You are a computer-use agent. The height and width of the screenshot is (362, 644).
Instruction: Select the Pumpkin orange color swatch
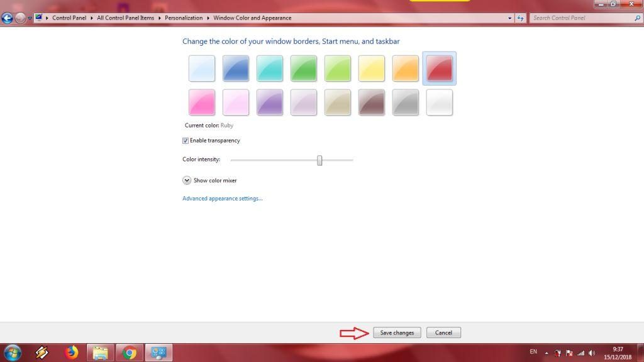coord(406,68)
